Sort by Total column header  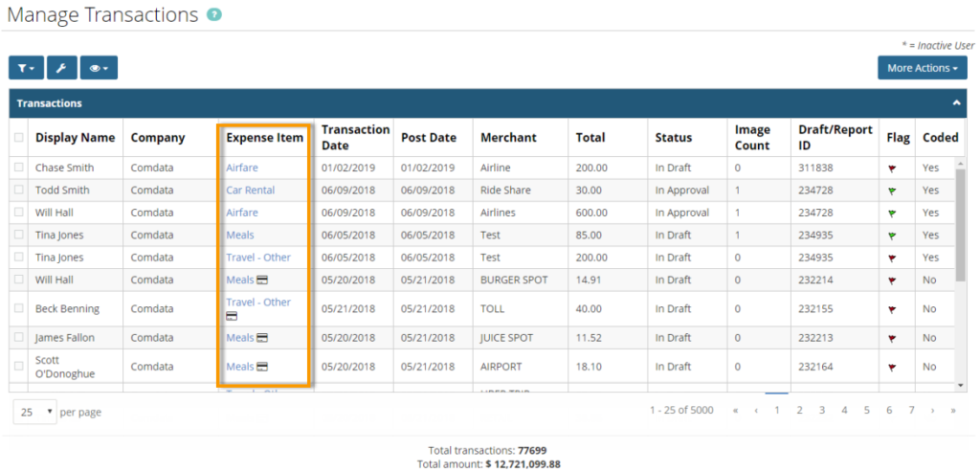[590, 138]
